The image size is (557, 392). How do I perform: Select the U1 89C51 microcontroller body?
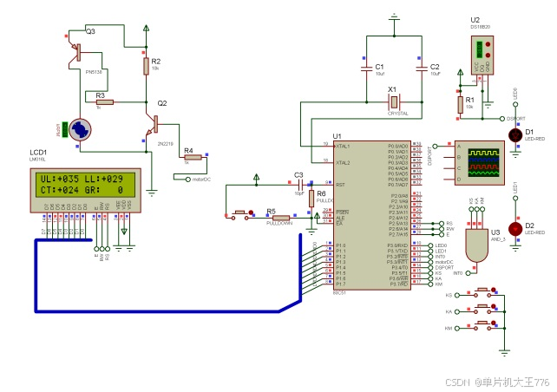point(372,215)
